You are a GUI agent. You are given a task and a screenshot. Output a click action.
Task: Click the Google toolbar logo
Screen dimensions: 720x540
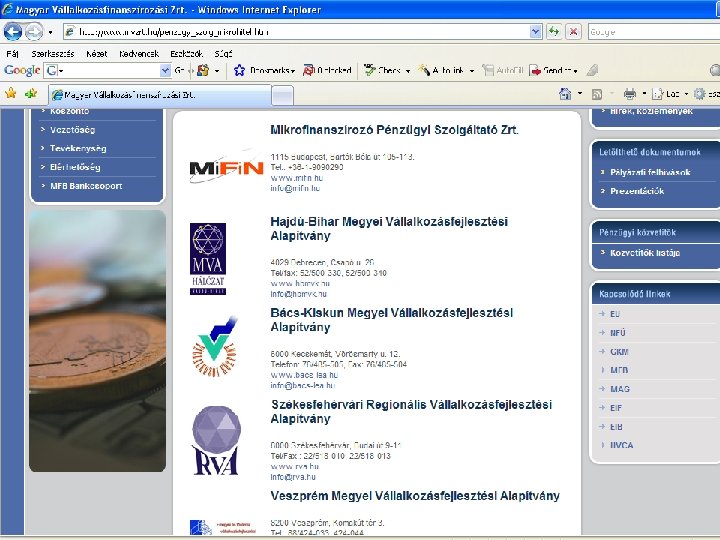coord(22,70)
